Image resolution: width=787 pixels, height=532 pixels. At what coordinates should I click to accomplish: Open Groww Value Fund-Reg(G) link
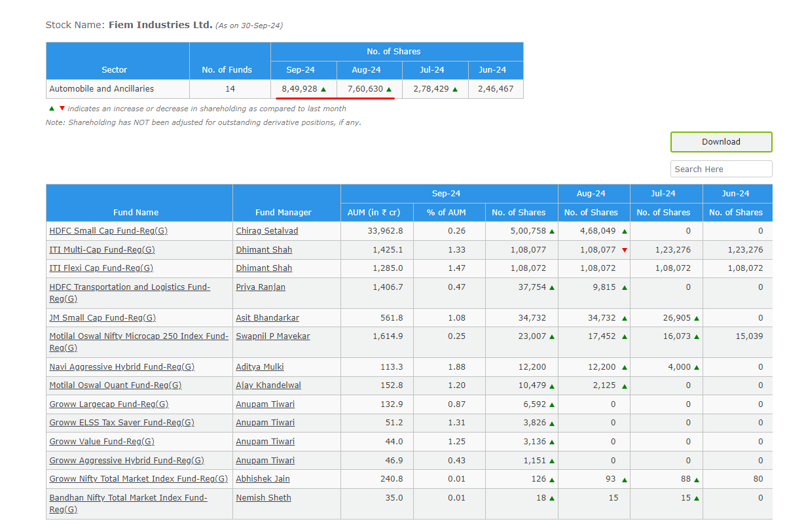click(x=101, y=442)
